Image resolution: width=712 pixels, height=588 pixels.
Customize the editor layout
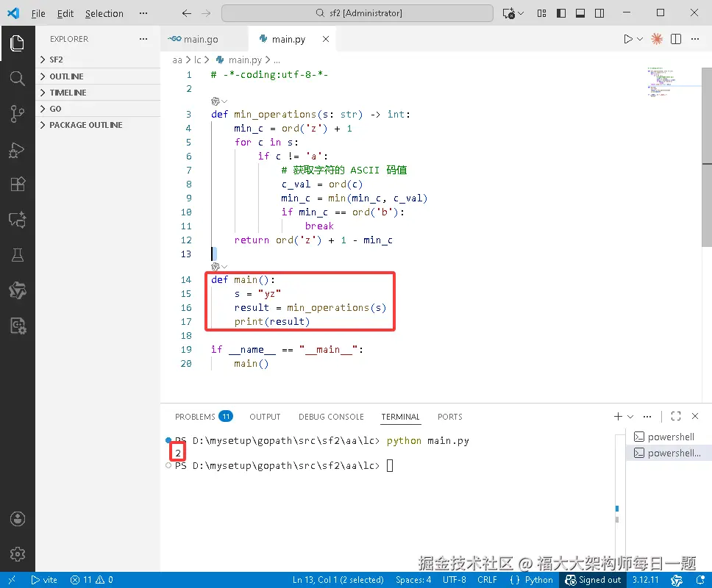(541, 13)
